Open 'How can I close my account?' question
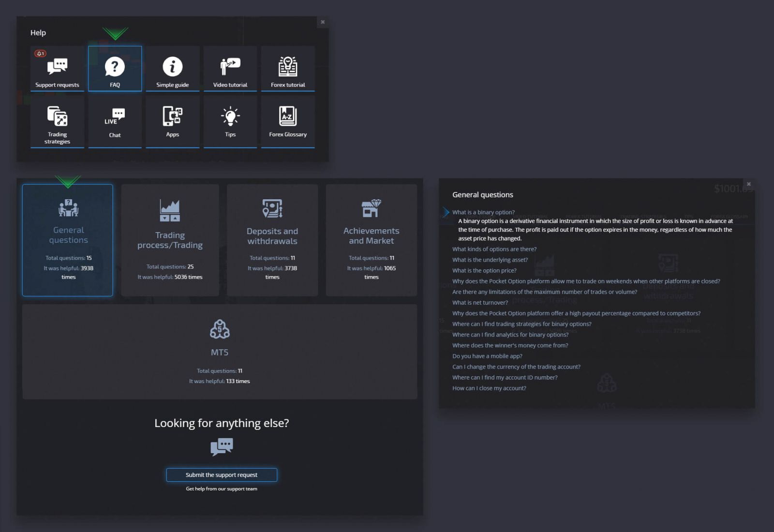This screenshot has height=532, width=774. coord(489,388)
